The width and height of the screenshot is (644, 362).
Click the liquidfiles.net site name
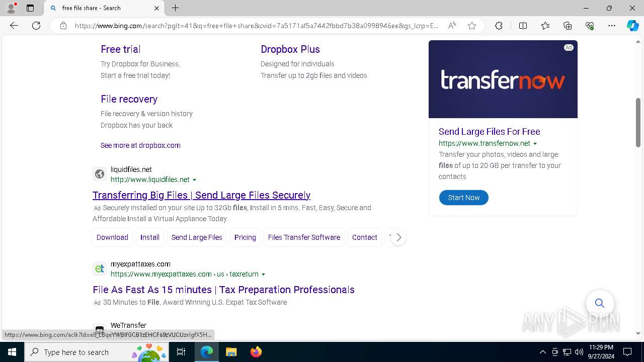pos(131,169)
